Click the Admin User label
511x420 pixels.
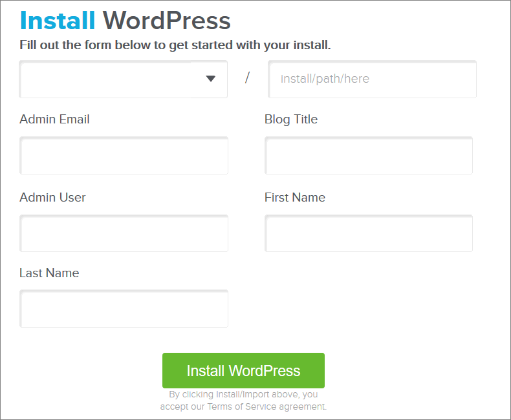(x=52, y=197)
